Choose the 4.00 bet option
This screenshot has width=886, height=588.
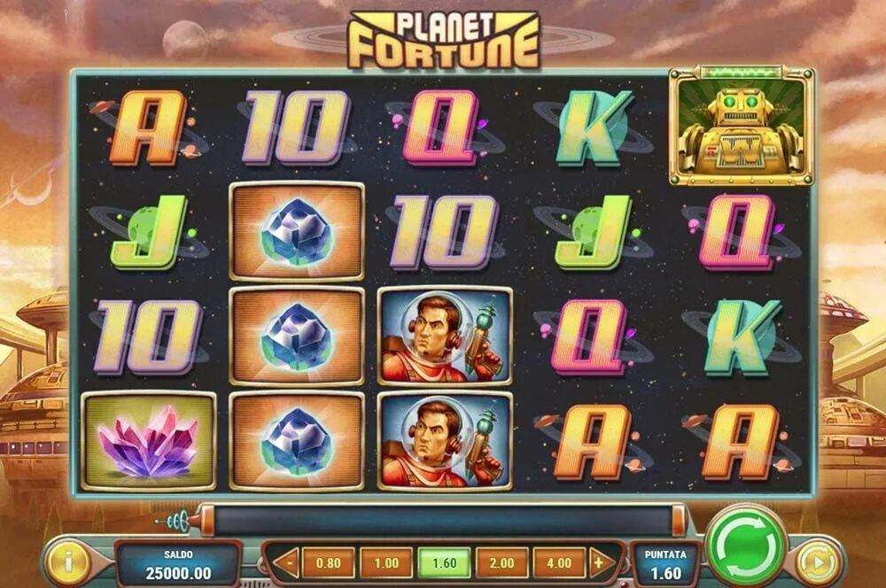tap(559, 563)
